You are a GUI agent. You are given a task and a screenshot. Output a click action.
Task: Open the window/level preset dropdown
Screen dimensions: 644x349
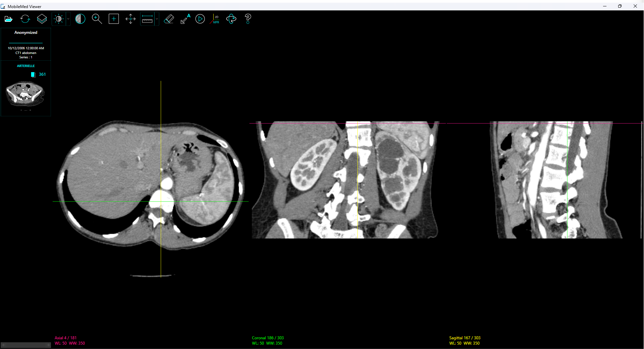(68, 19)
